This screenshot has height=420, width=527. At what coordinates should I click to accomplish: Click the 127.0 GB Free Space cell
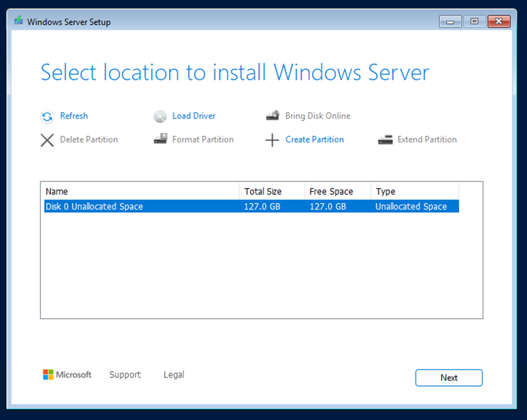pos(328,206)
